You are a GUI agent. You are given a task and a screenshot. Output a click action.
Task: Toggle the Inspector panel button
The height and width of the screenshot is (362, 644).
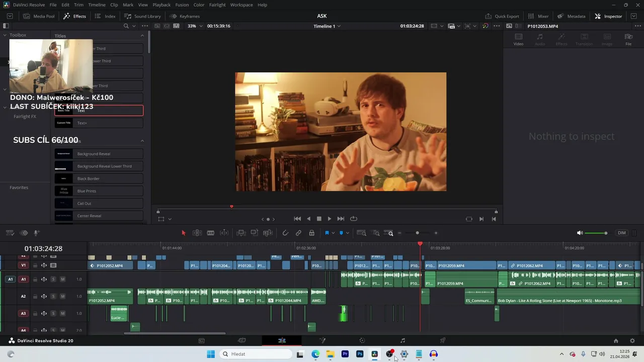608,16
